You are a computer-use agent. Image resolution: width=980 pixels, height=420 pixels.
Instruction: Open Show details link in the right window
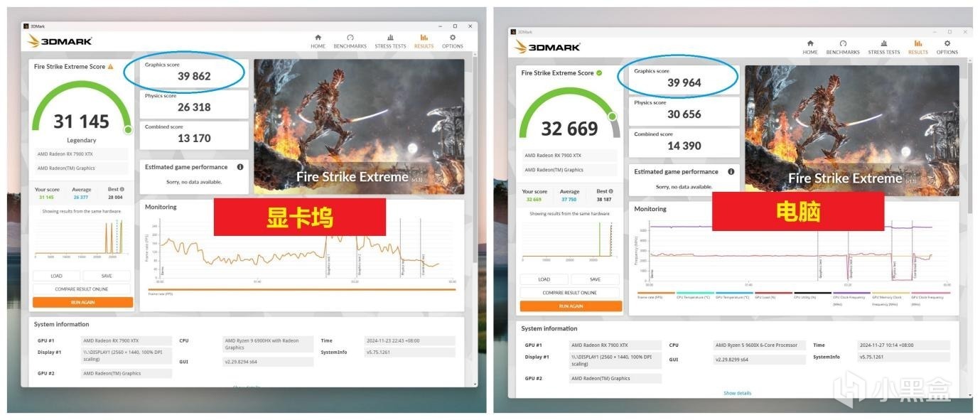coord(737,393)
